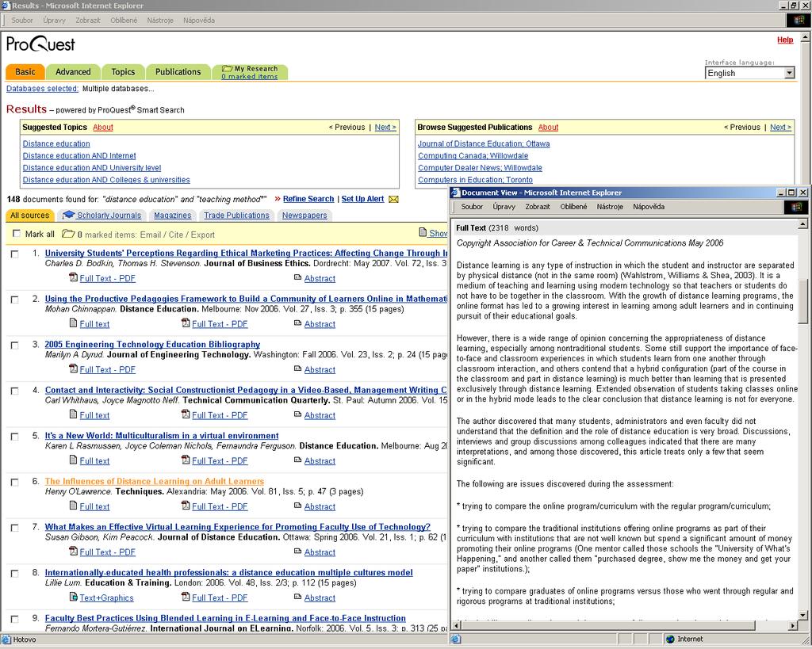Open Full text page icon for result 4

pyautogui.click(x=74, y=414)
